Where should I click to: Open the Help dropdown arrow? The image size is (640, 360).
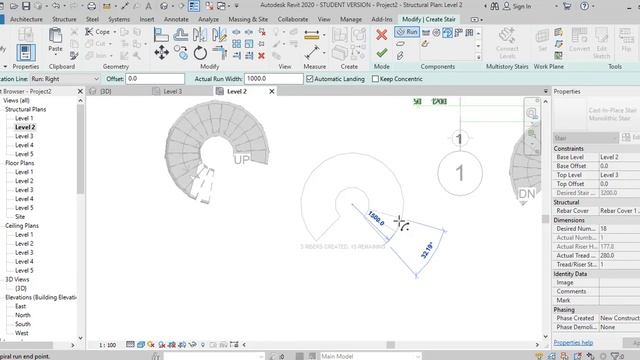(593, 7)
